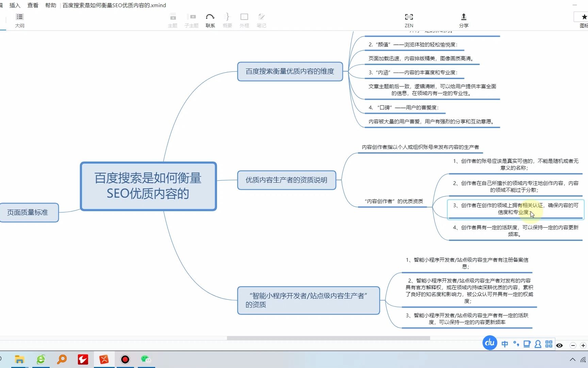Open the red bird app in the taskbar
Screen dimensions: 588x368
[83, 359]
